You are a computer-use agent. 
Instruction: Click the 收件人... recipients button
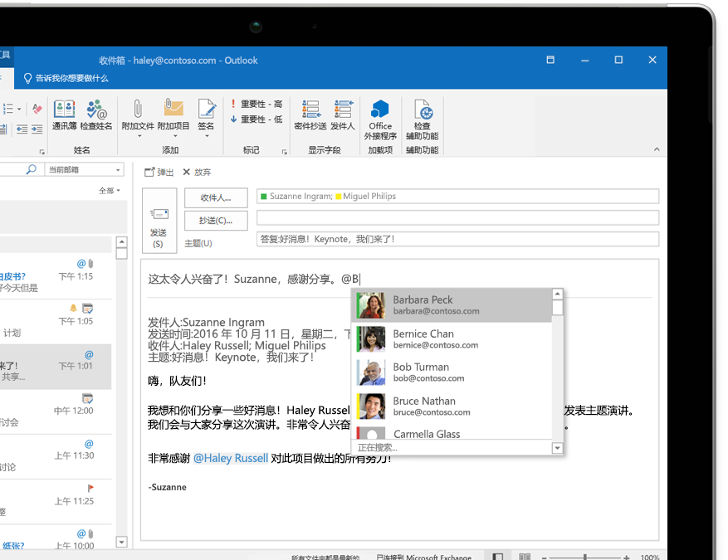(215, 197)
